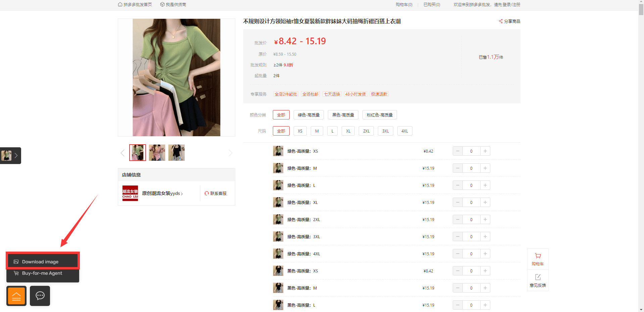Select the 绿色-高质量 color option

[309, 115]
